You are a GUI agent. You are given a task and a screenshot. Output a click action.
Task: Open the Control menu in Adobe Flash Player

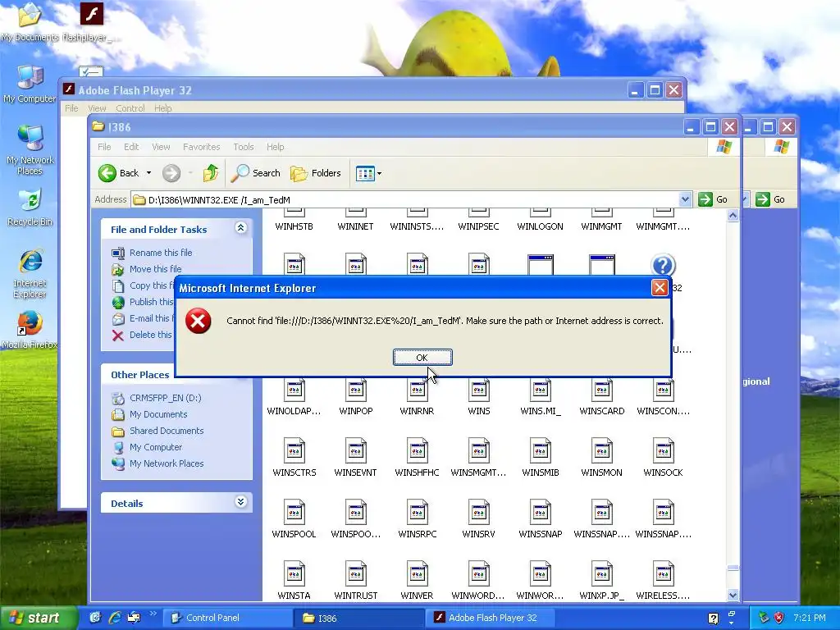click(x=130, y=108)
